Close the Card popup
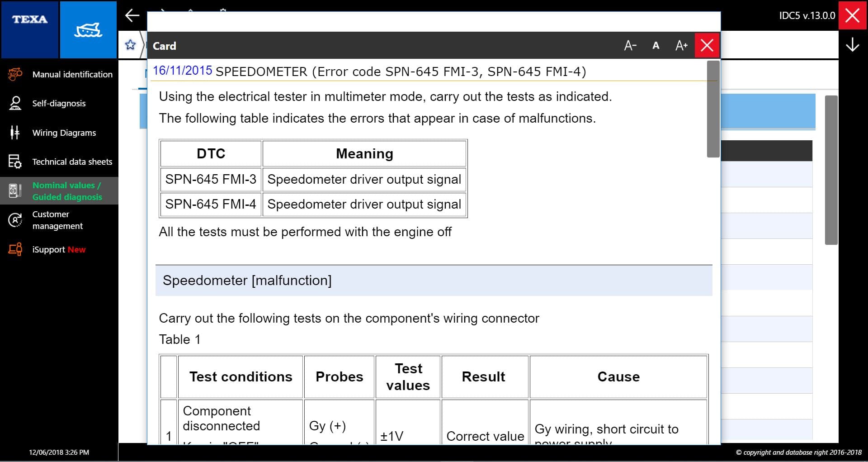Screen dimensions: 868x462 pyautogui.click(x=707, y=46)
